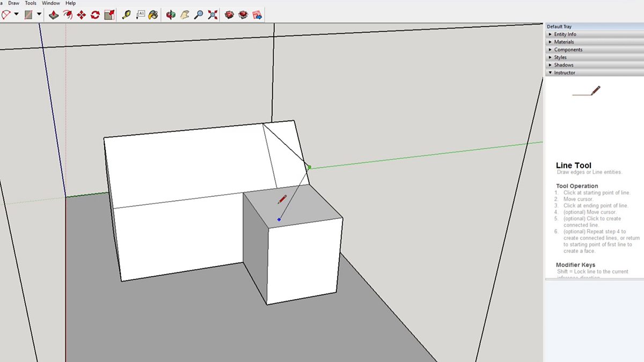The image size is (644, 362).
Task: Click the Zoom Extents icon
Action: pyautogui.click(x=213, y=15)
